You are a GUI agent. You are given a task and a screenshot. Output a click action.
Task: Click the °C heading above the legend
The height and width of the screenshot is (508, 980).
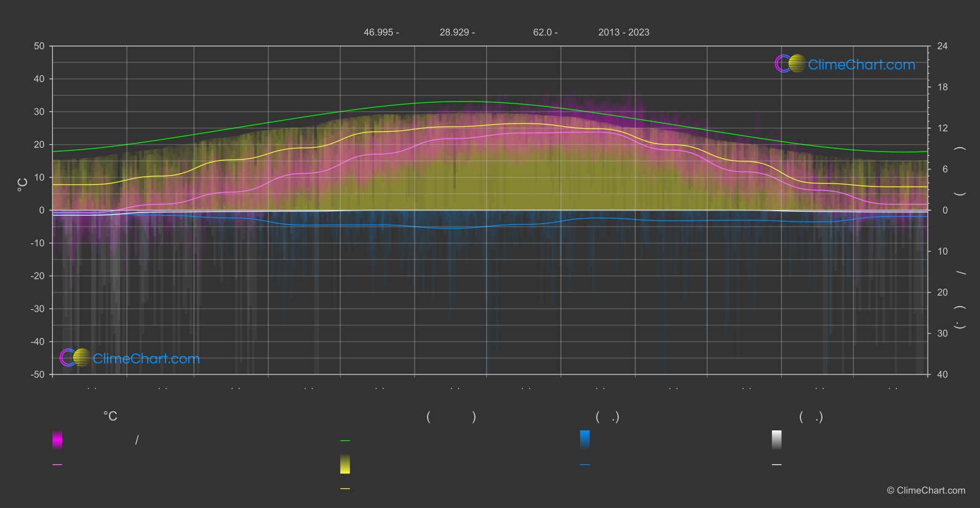(110, 417)
